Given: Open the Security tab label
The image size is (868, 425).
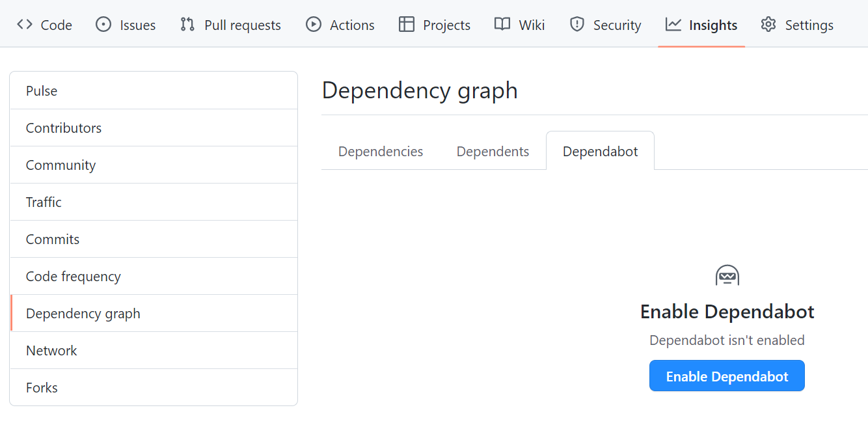Looking at the screenshot, I should pos(617,25).
